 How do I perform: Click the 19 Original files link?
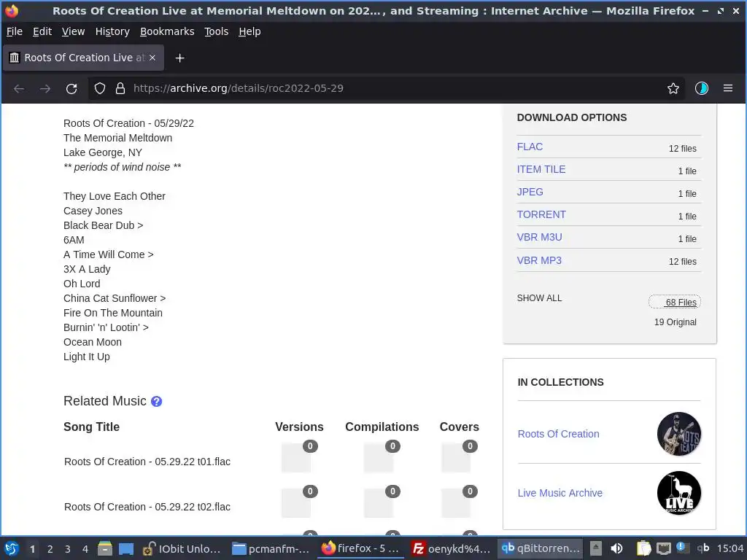click(x=675, y=322)
